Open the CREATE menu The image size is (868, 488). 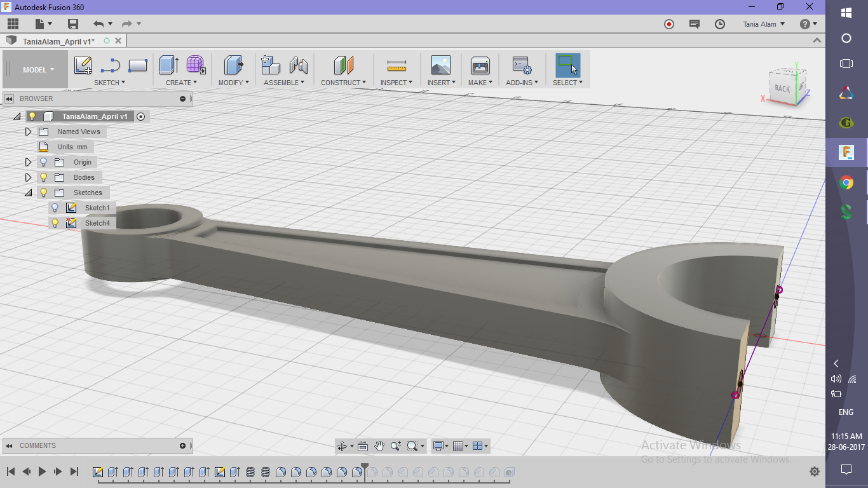click(182, 83)
